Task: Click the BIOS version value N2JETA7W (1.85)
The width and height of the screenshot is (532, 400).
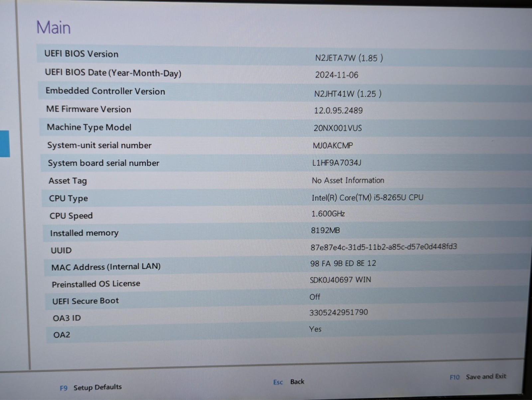Action: pos(349,58)
